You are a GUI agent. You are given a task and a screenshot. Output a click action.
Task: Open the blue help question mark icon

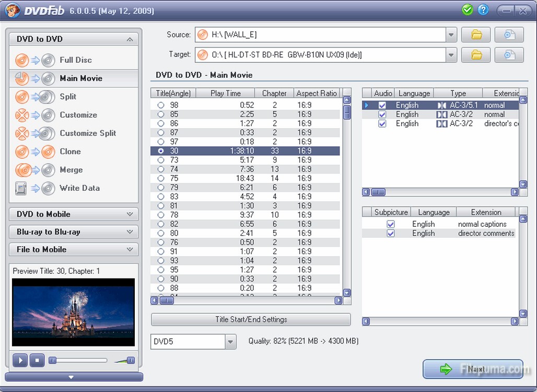[483, 10]
